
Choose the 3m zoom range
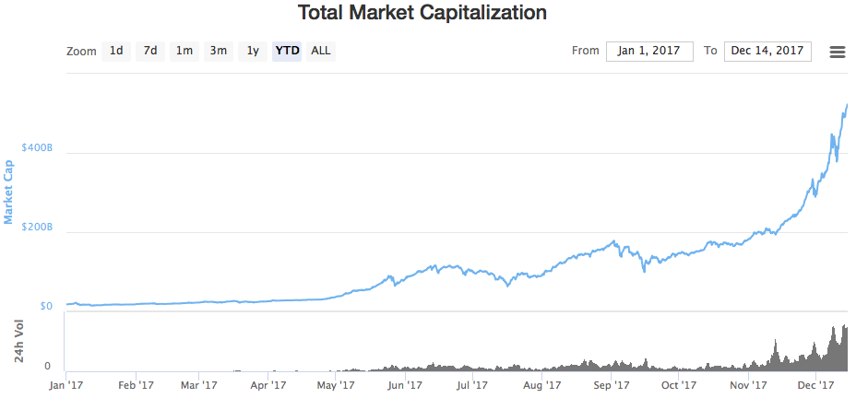219,51
